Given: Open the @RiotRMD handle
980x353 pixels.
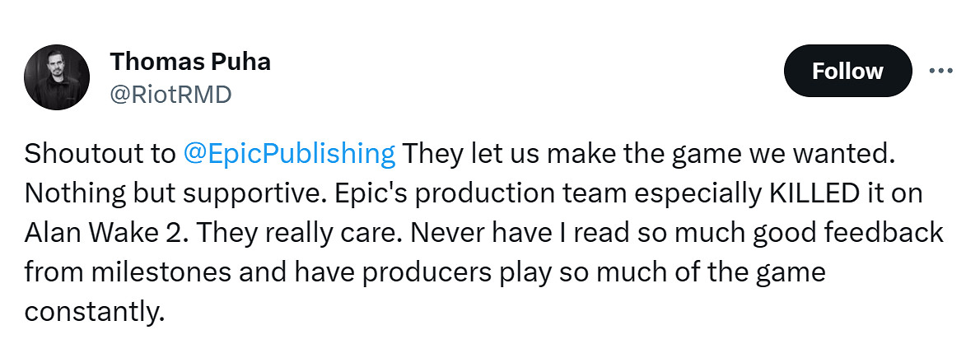Looking at the screenshot, I should point(170,95).
